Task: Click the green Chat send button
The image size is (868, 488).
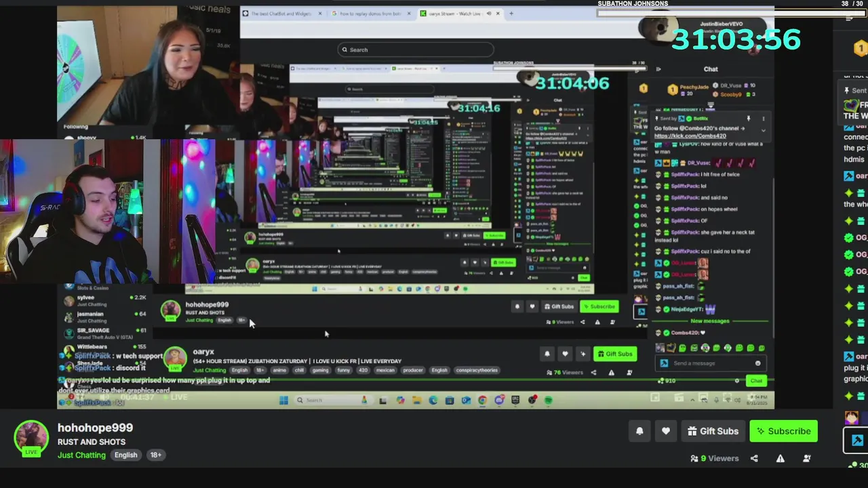Action: [x=756, y=381]
